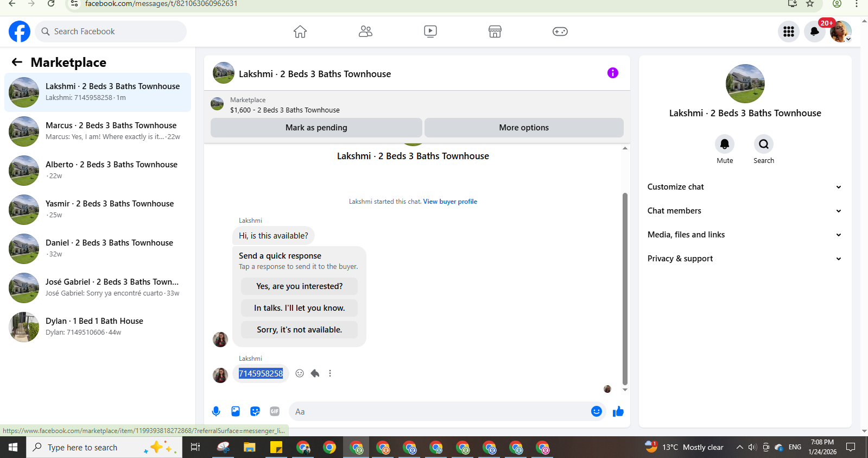868x458 pixels.
Task: Reload the page in browser
Action: point(51,4)
